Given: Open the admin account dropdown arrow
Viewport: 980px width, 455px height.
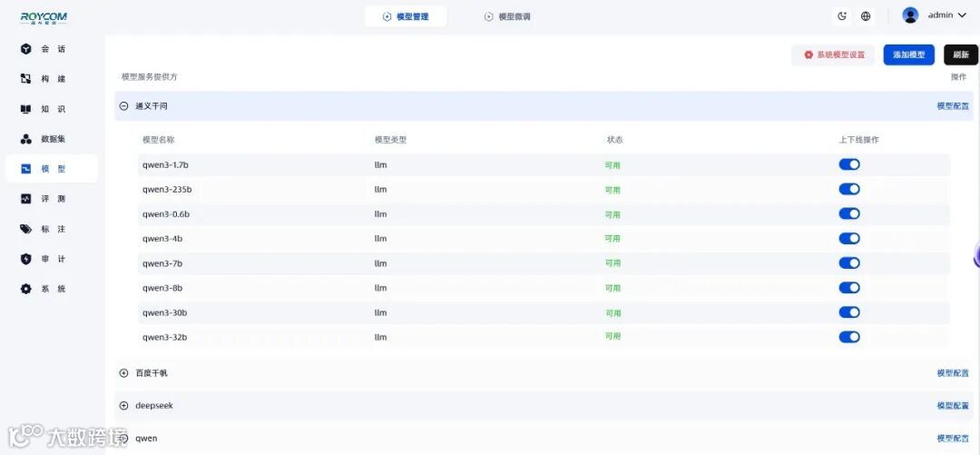Looking at the screenshot, I should tap(962, 15).
